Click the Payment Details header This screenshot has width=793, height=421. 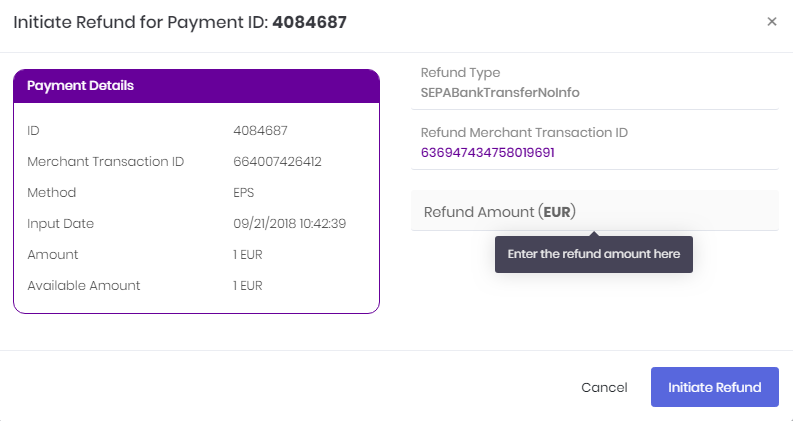[x=196, y=86]
